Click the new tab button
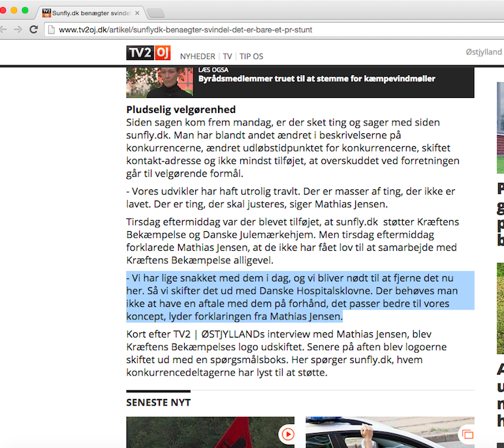Viewport: 504px width, 448px height. point(155,13)
